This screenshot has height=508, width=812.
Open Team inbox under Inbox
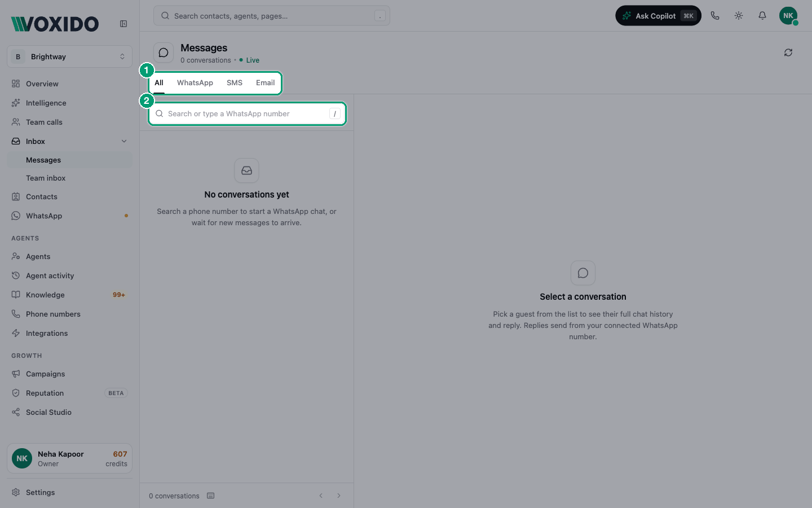[x=69, y=178]
